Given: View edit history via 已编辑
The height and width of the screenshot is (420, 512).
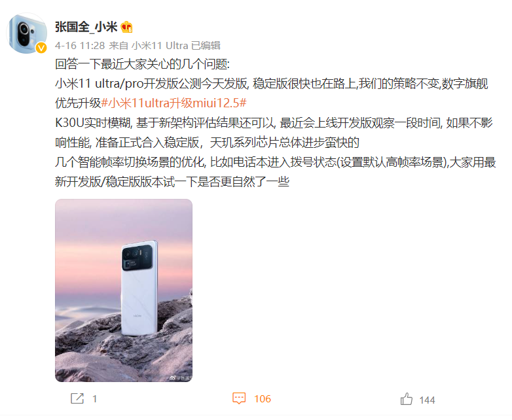Looking at the screenshot, I should pyautogui.click(x=206, y=45).
